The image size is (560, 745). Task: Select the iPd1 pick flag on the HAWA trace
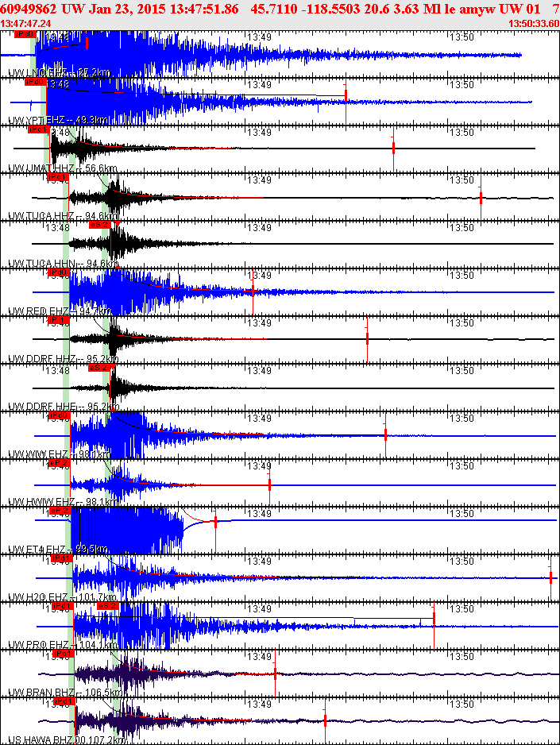point(64,701)
